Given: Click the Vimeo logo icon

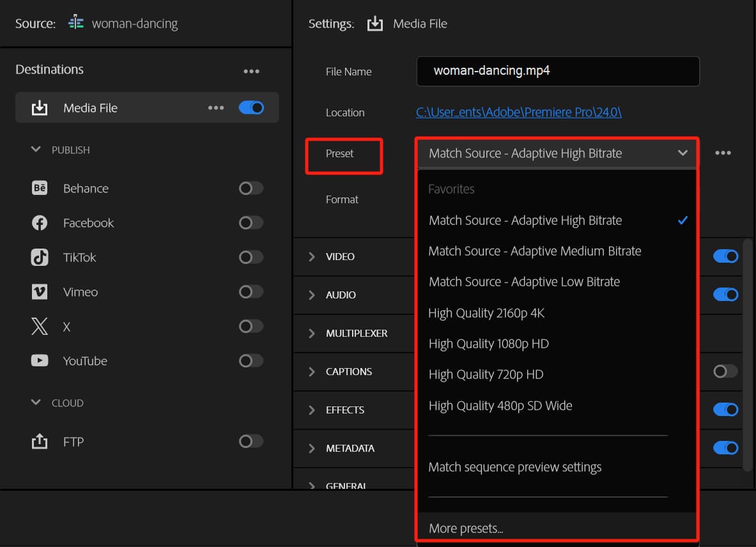Looking at the screenshot, I should [x=40, y=291].
